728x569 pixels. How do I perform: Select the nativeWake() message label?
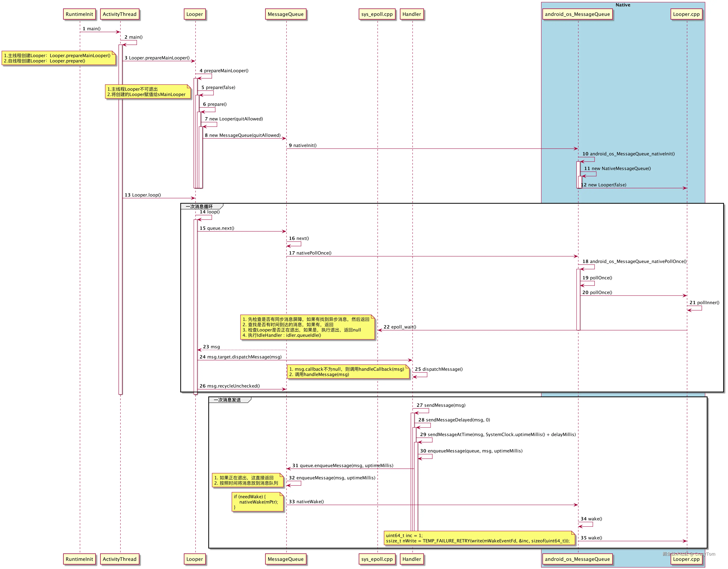click(307, 501)
